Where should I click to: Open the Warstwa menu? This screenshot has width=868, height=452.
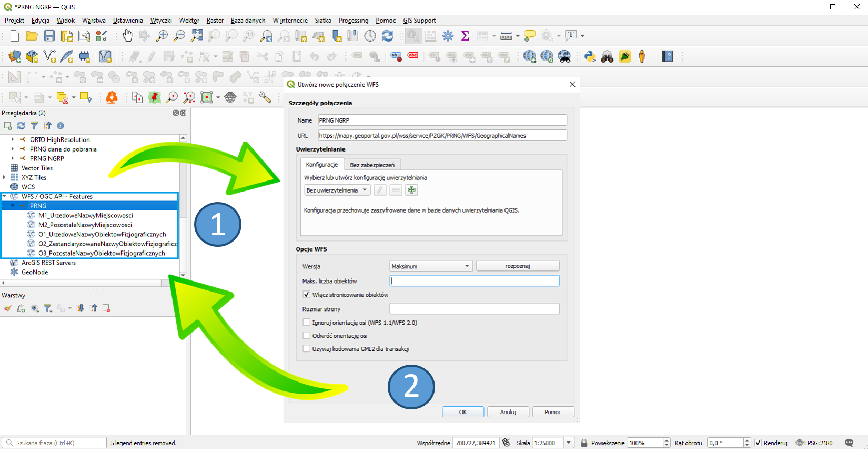94,21
